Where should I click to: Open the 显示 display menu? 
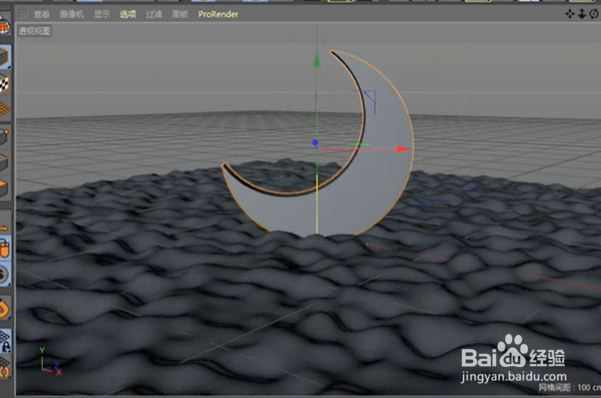pos(102,14)
